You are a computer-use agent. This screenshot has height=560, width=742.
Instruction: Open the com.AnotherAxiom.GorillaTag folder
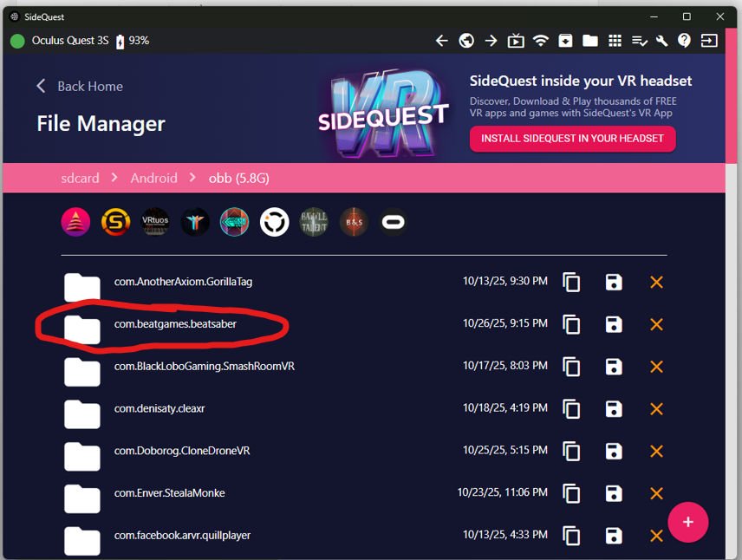coord(183,282)
